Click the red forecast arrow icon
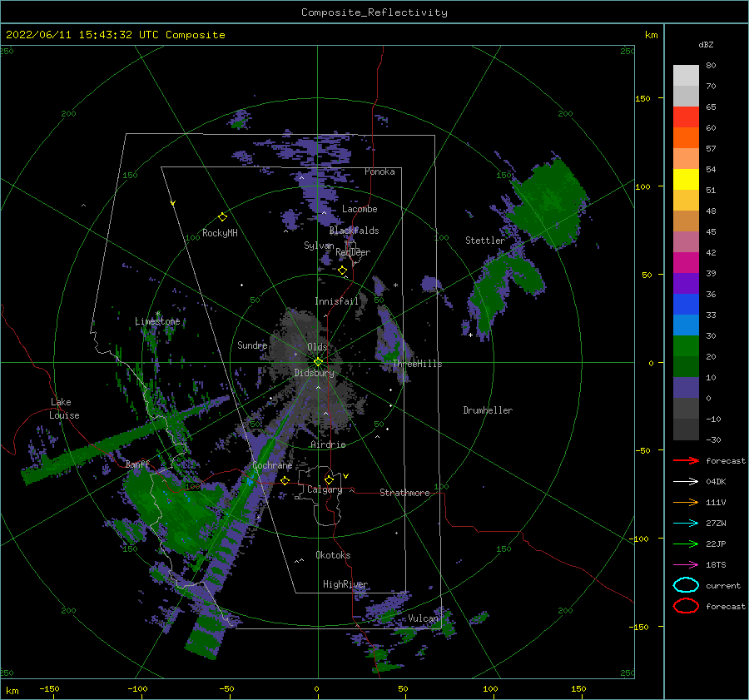Image resolution: width=749 pixels, height=700 pixels. 686,460
